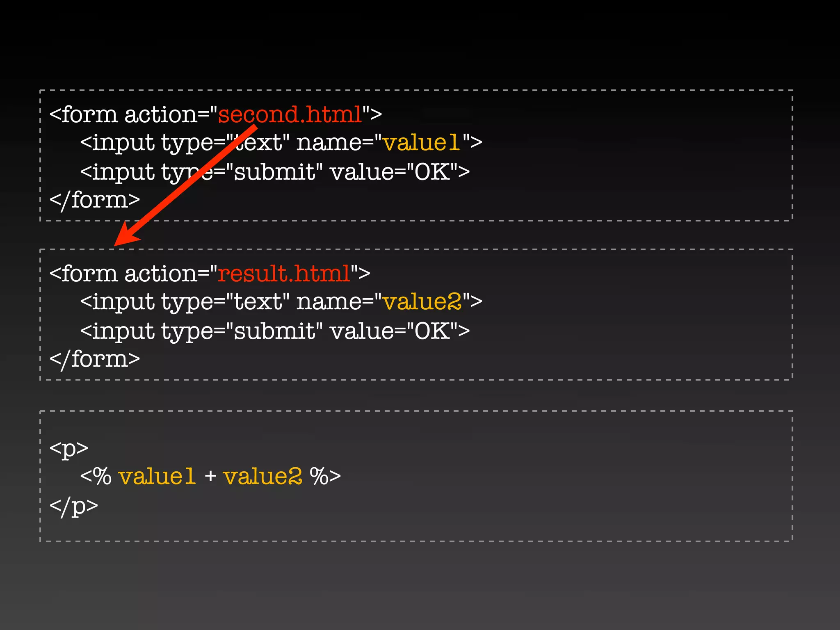Image resolution: width=840 pixels, height=630 pixels.
Task: Click second form's closing </form> tag
Action: point(95,360)
